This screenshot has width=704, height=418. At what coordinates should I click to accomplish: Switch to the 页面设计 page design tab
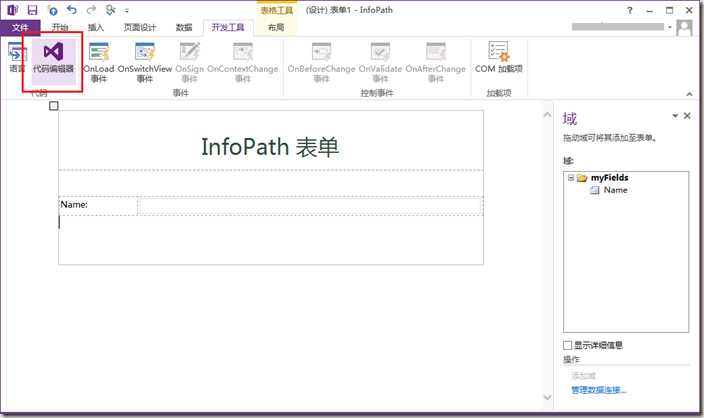click(x=140, y=27)
